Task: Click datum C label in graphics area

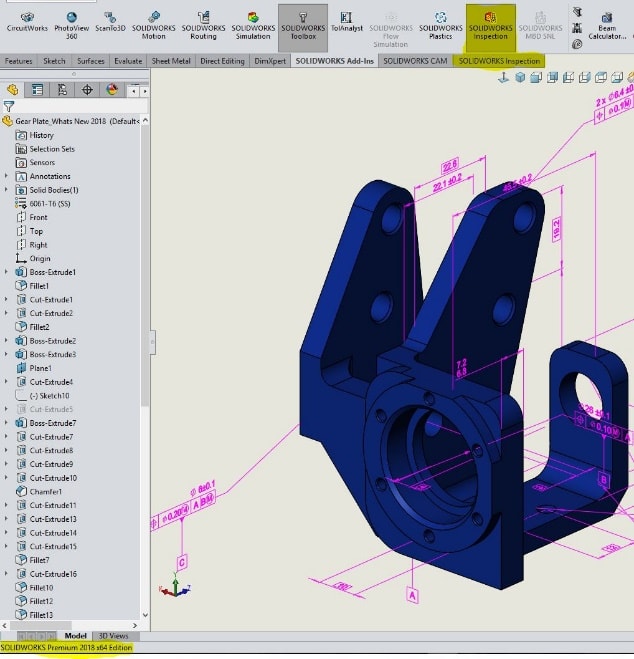Action: click(x=182, y=562)
